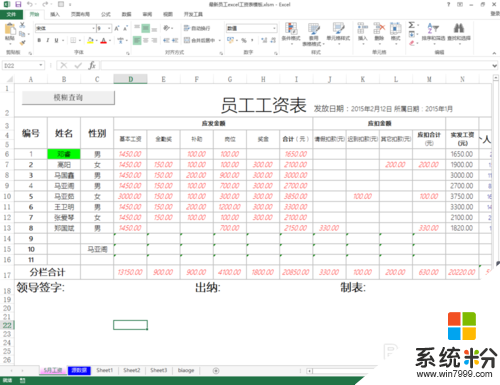Open the number format dropdown
Screen dimensions: 500x385
[274, 28]
